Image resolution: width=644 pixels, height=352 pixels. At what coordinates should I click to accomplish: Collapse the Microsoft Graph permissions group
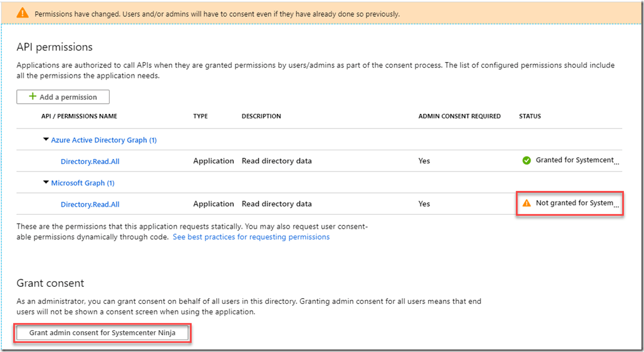[46, 183]
